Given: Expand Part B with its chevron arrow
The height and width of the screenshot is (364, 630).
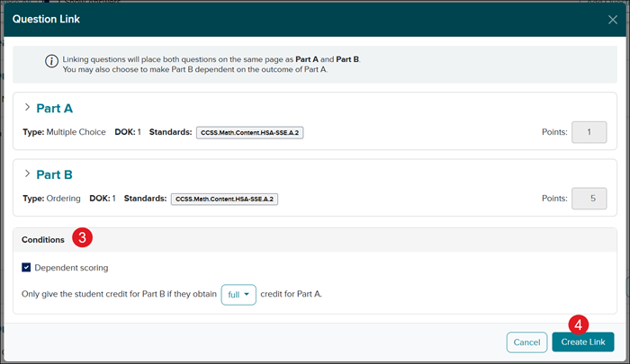Looking at the screenshot, I should coord(26,174).
